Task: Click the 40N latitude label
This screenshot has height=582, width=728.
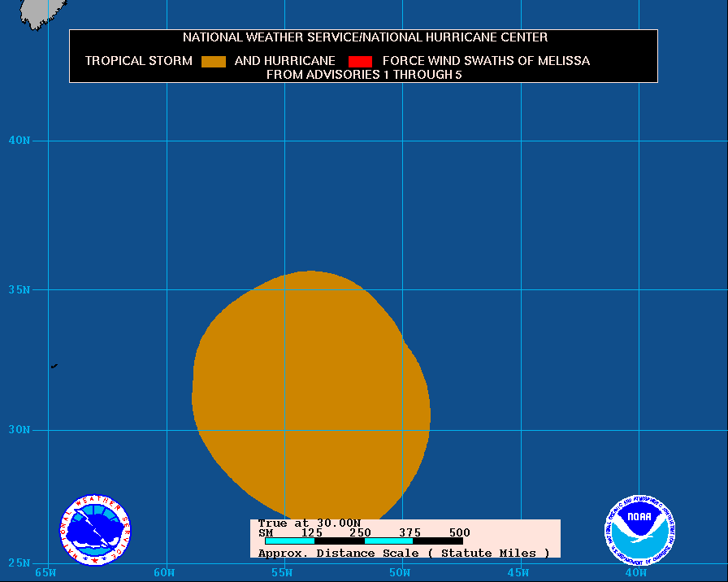Action: (x=19, y=141)
